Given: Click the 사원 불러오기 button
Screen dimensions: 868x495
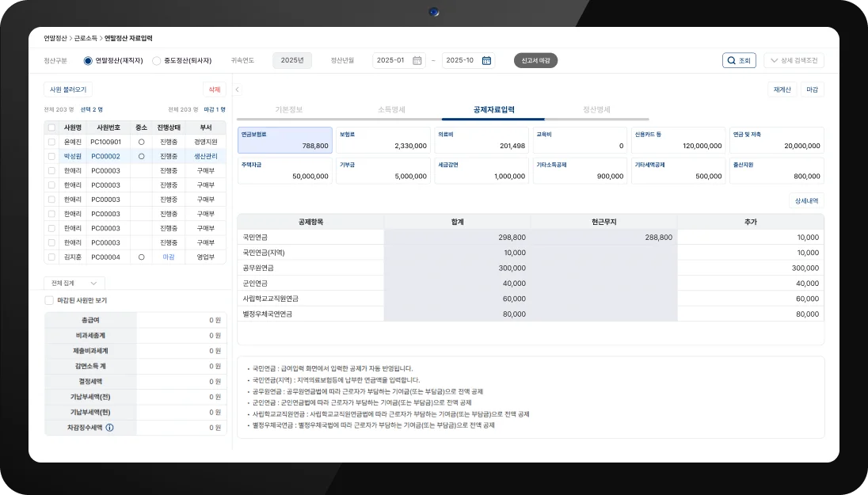Looking at the screenshot, I should point(67,89).
